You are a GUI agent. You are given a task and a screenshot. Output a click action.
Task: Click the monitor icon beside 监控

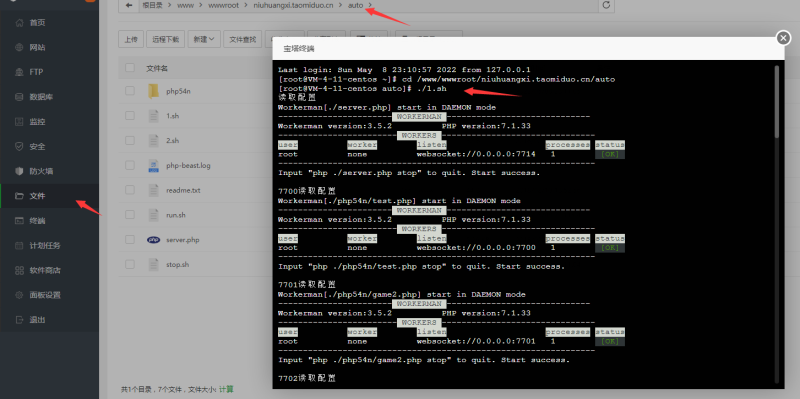19,122
